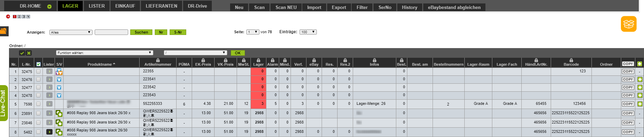Open the folder path '/' dropdown
Image resolution: width=644 pixels, height=137 pixels.
click(x=195, y=53)
